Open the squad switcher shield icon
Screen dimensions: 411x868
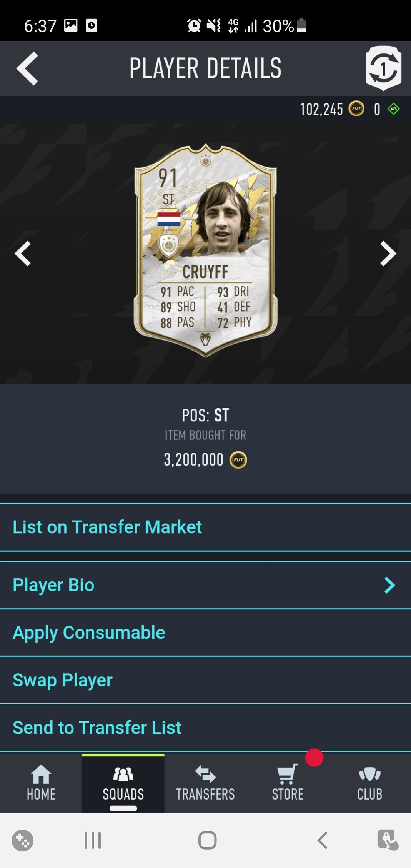[383, 68]
